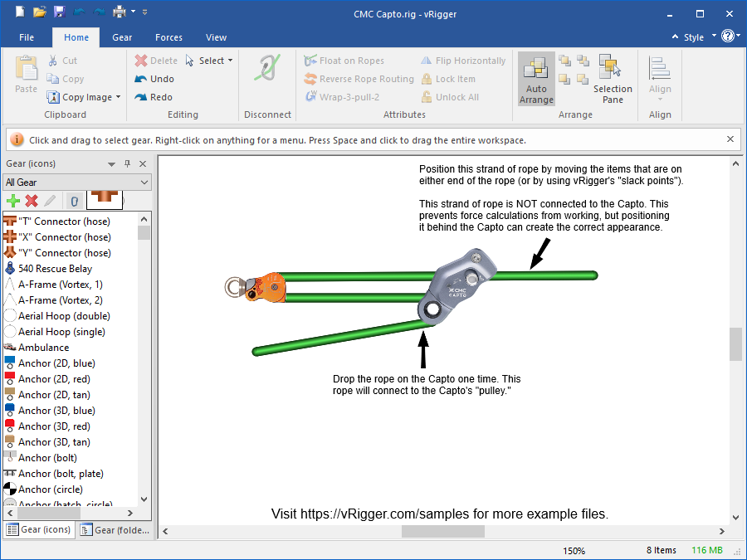Click the Disconnect carabiner icon
747x560 pixels.
pyautogui.click(x=267, y=70)
